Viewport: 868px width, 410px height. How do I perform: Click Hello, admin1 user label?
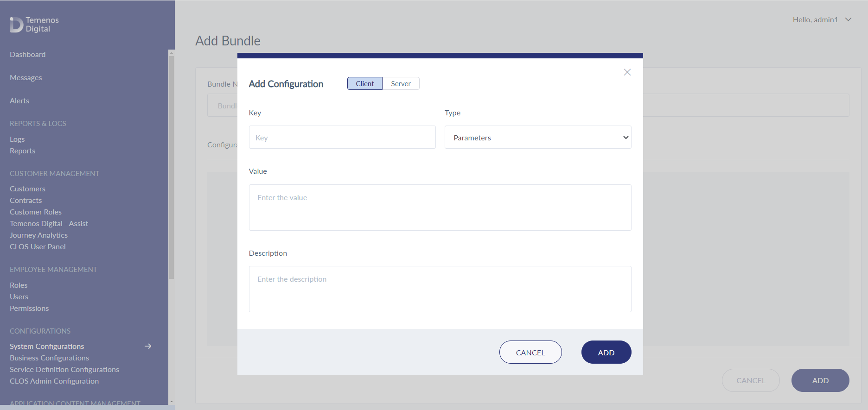pyautogui.click(x=815, y=20)
